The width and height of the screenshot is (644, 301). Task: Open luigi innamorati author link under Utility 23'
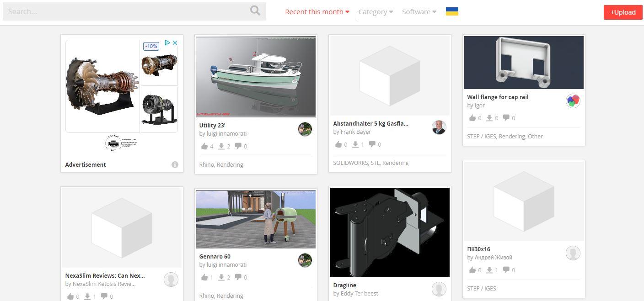223,134
